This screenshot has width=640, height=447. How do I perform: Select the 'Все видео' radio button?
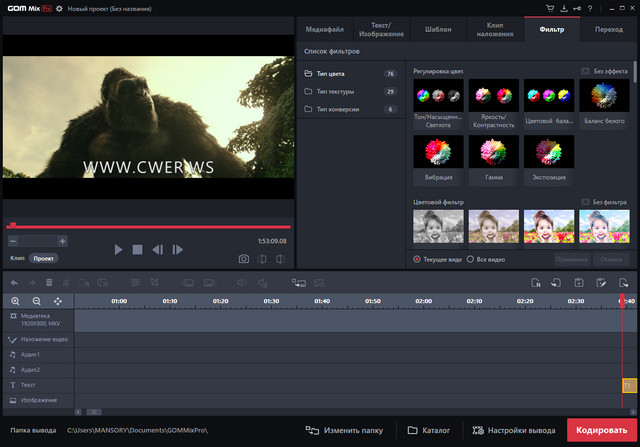pos(469,259)
